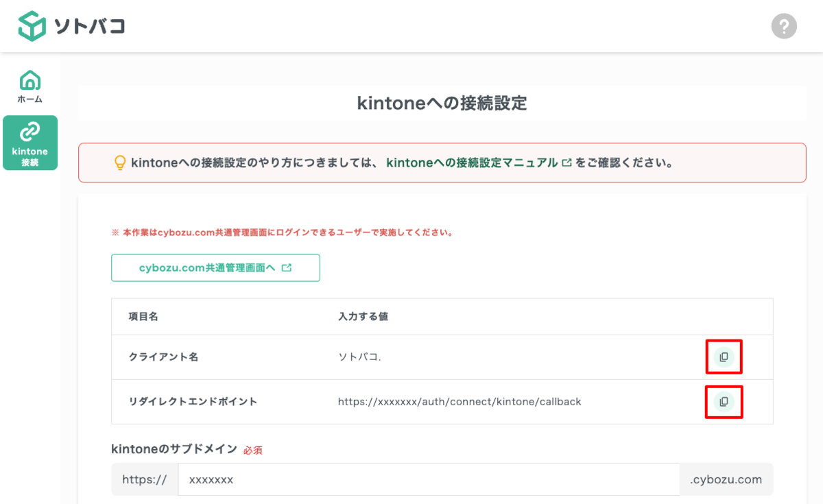The image size is (823, 504).
Task: Click the red 必須 required badge
Action: coord(254,450)
